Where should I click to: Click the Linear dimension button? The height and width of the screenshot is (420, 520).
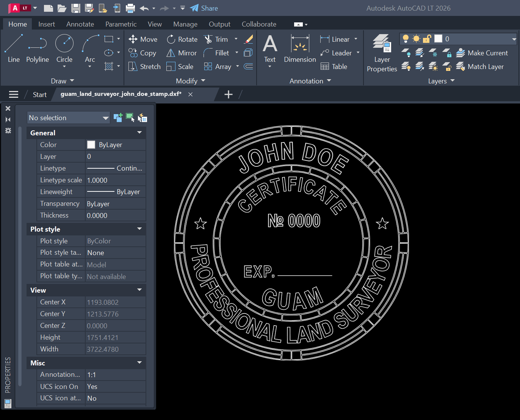point(335,39)
